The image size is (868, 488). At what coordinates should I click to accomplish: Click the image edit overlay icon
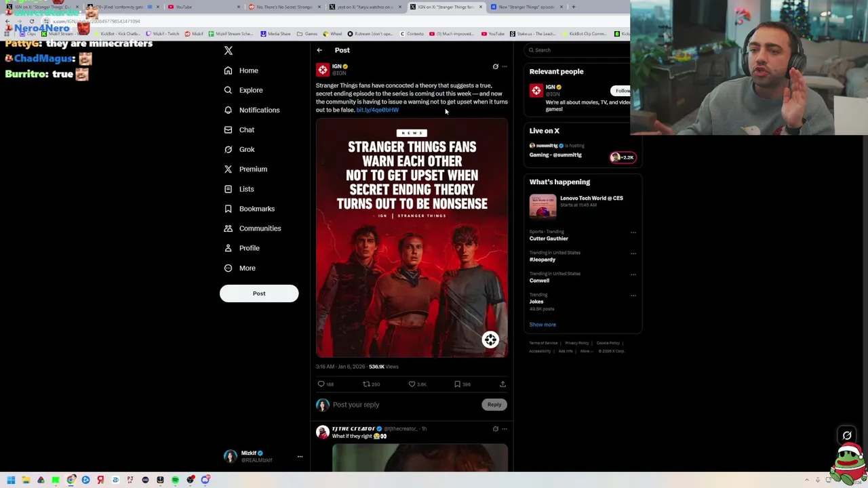(490, 340)
